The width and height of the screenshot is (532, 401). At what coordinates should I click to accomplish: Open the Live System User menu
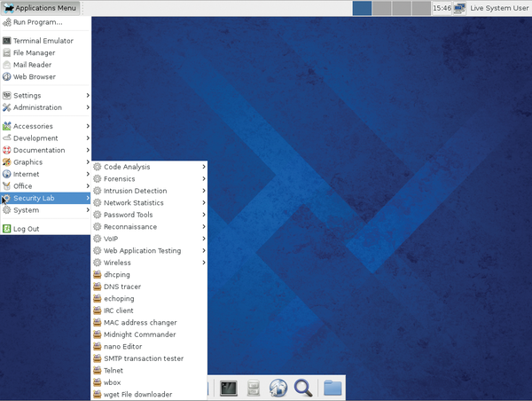(499, 8)
